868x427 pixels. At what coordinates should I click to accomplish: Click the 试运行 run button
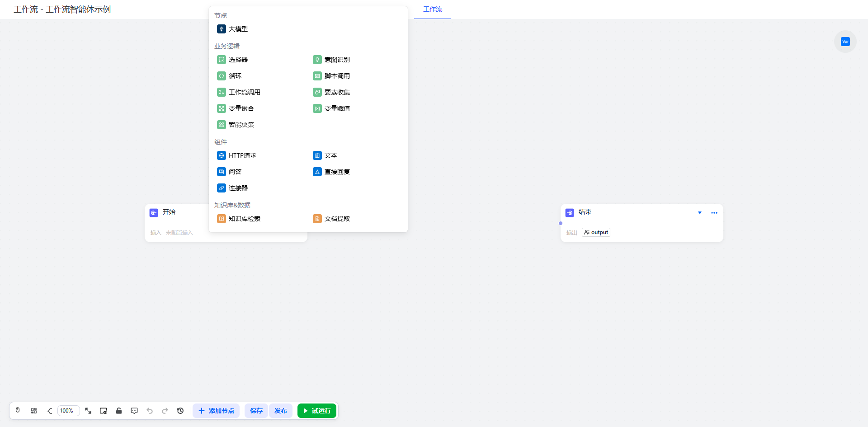click(x=317, y=411)
